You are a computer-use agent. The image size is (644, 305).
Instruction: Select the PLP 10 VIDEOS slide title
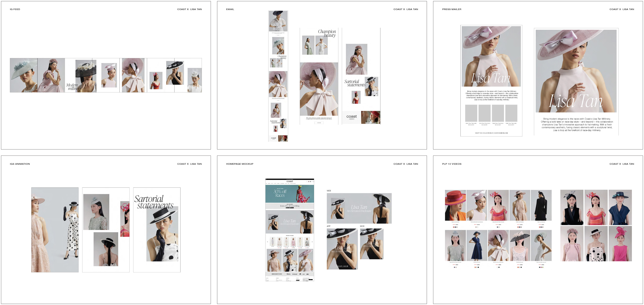point(452,164)
